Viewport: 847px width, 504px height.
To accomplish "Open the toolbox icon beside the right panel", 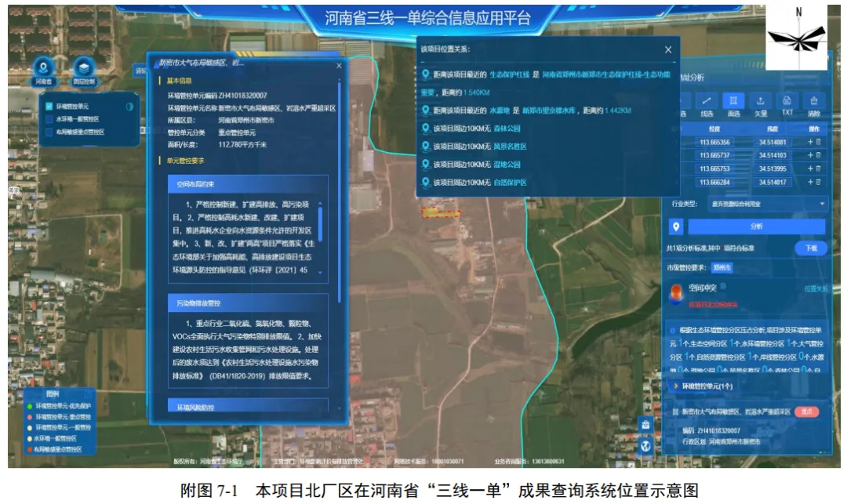I will point(645,425).
